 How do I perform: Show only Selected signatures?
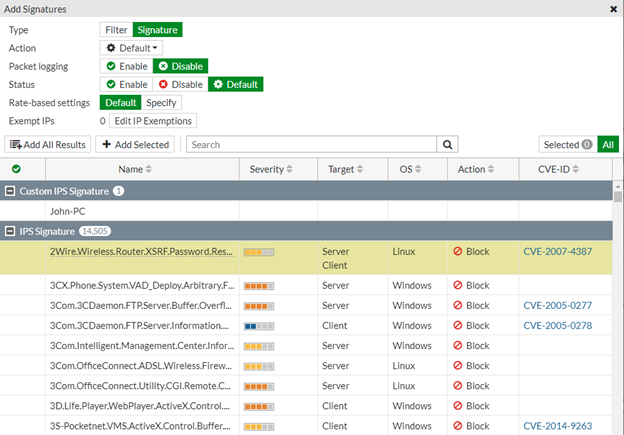[566, 144]
